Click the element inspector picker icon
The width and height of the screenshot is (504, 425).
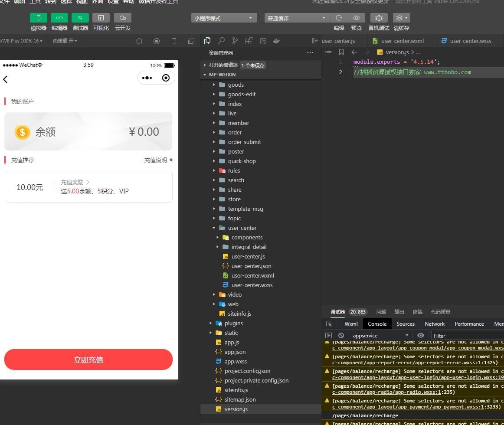[329, 324]
